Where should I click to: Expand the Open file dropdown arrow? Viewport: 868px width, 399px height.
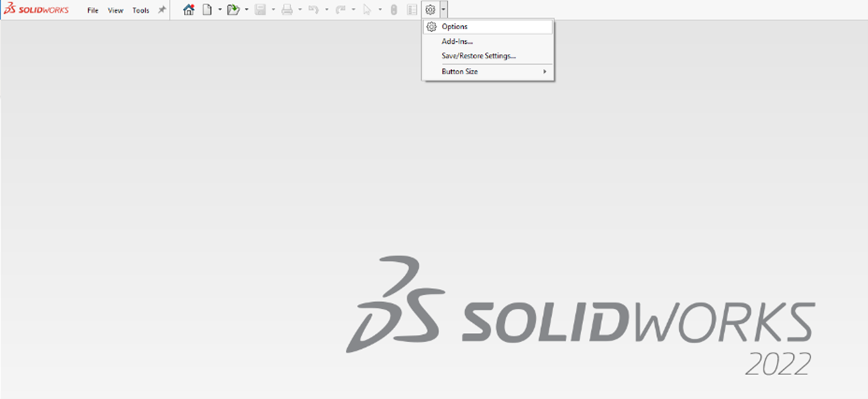click(x=247, y=10)
